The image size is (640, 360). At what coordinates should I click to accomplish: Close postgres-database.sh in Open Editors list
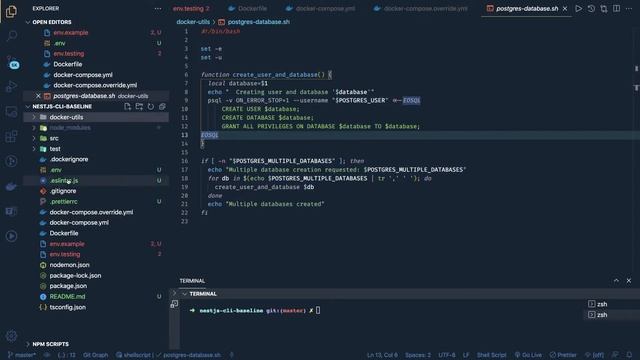point(38,96)
